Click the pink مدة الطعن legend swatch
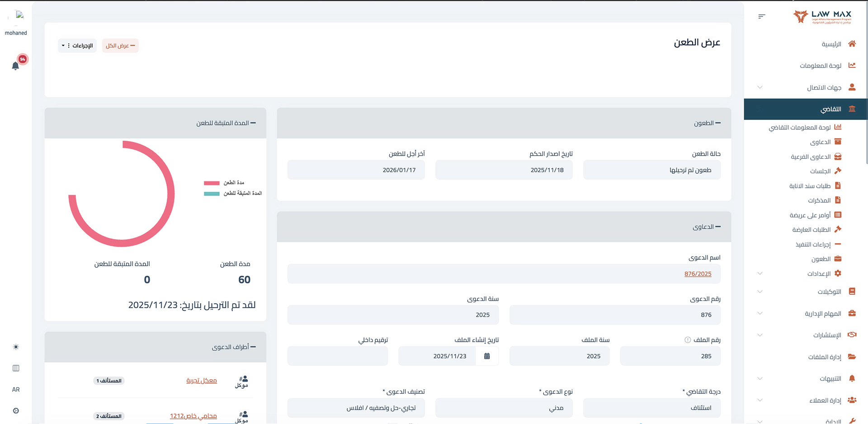 pos(212,183)
